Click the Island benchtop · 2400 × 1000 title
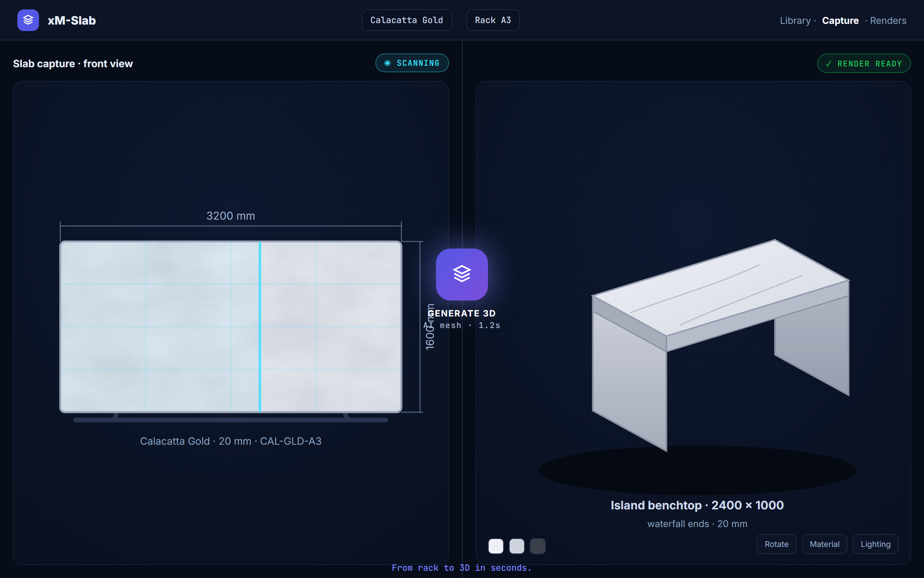Image resolution: width=924 pixels, height=578 pixels. [x=697, y=505]
